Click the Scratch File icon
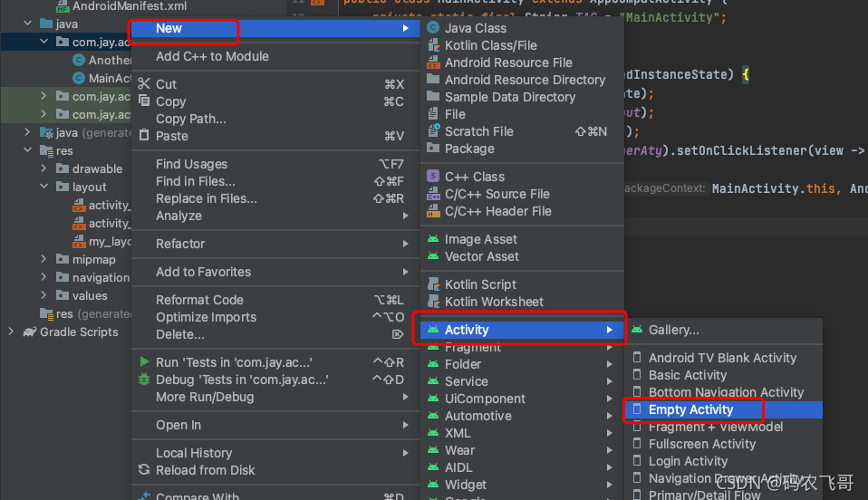The image size is (868, 500). click(x=433, y=131)
